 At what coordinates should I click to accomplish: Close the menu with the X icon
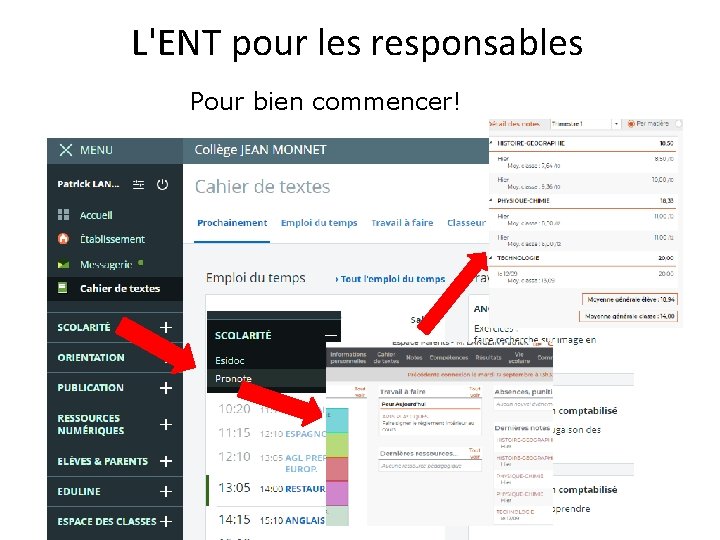coord(66,150)
